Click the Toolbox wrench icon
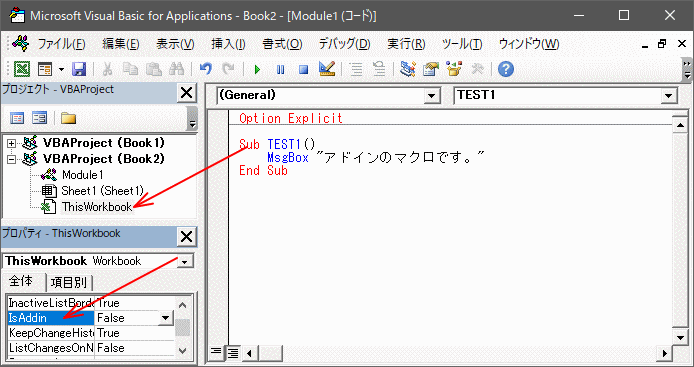This screenshot has height=367, width=694. pyautogui.click(x=478, y=69)
